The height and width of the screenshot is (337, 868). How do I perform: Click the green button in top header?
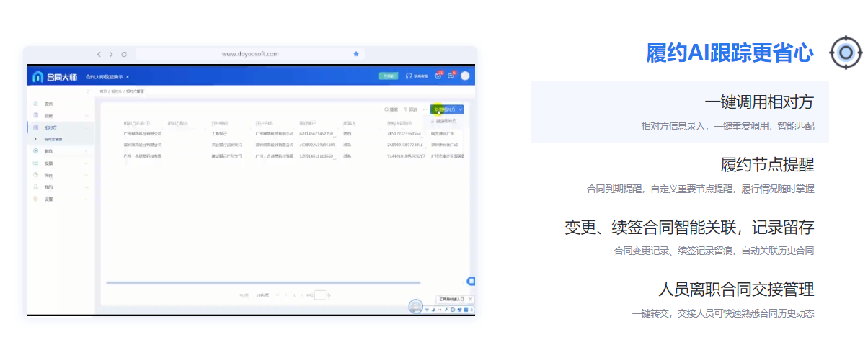(x=389, y=76)
